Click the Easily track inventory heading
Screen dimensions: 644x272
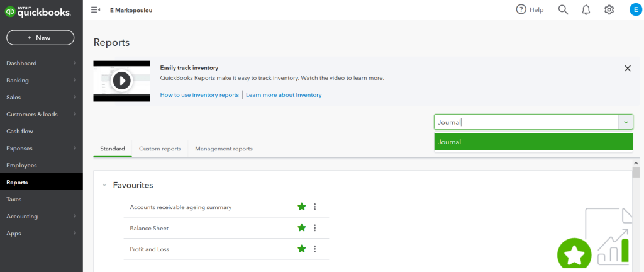[x=189, y=68]
